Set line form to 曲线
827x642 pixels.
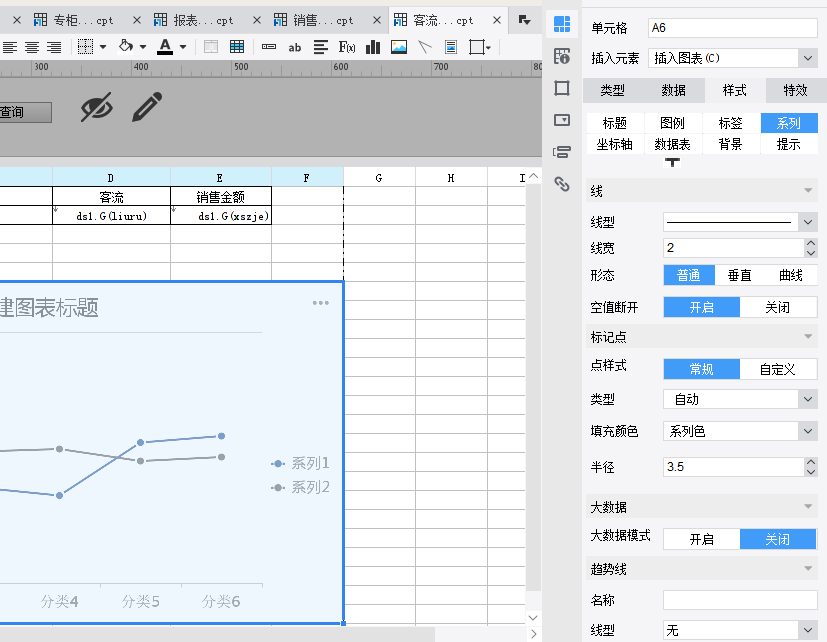coord(791,275)
